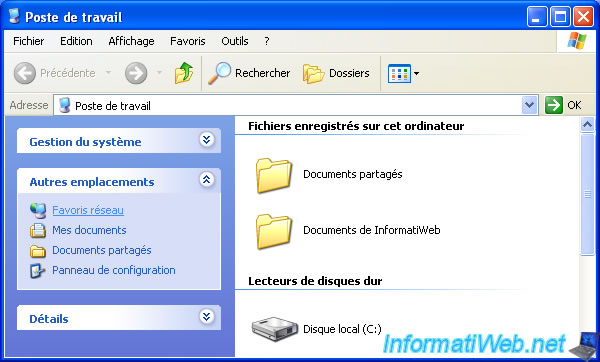The height and width of the screenshot is (362, 600).
Task: Click the Rechercher toolbar label
Action: [x=262, y=73]
